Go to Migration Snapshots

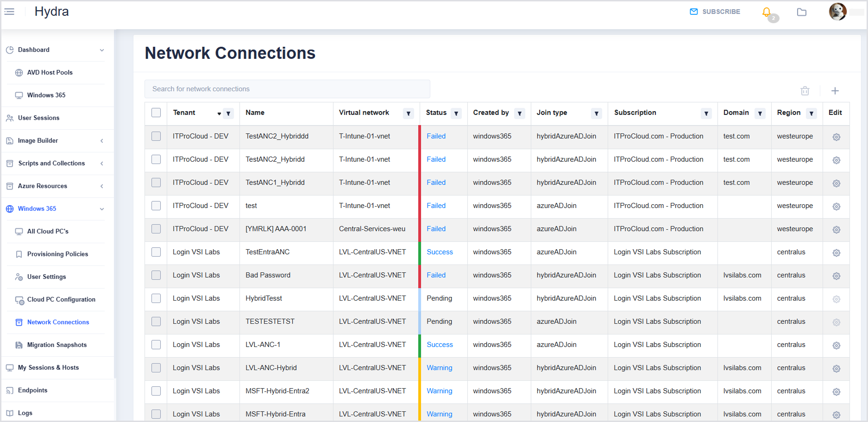pyautogui.click(x=57, y=345)
